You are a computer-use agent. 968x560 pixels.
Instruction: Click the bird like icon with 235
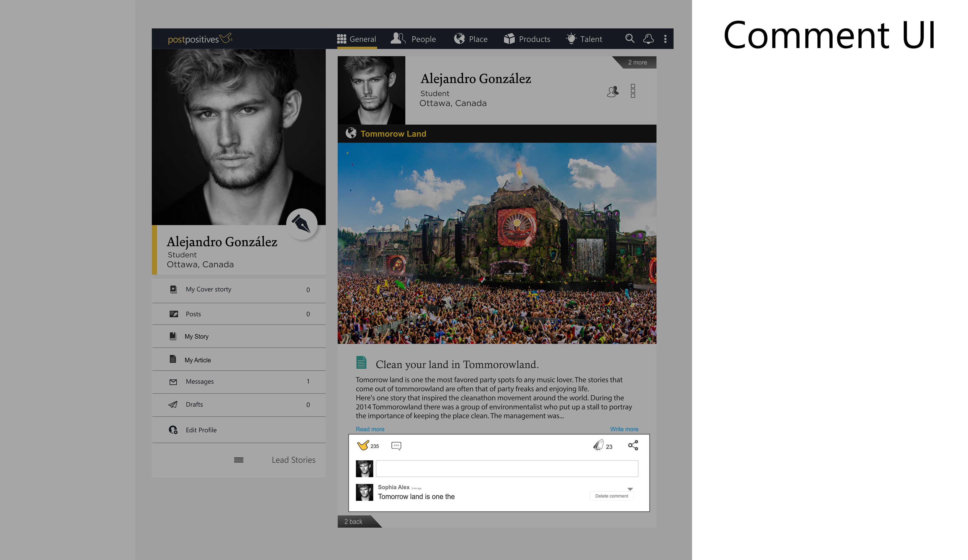click(x=362, y=445)
